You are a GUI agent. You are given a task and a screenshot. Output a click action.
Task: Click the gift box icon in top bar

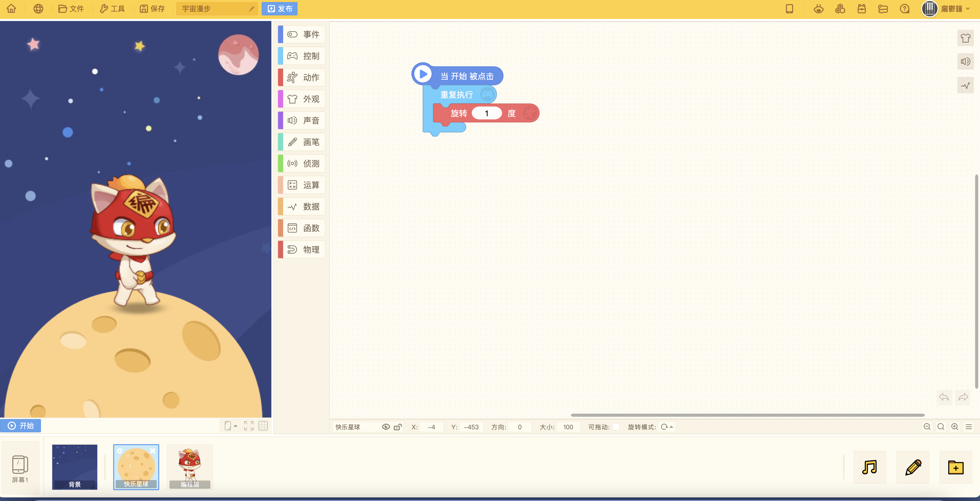point(862,8)
